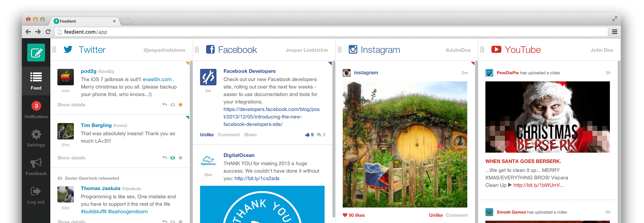
Task: Open the instagram account name
Action: point(366,72)
